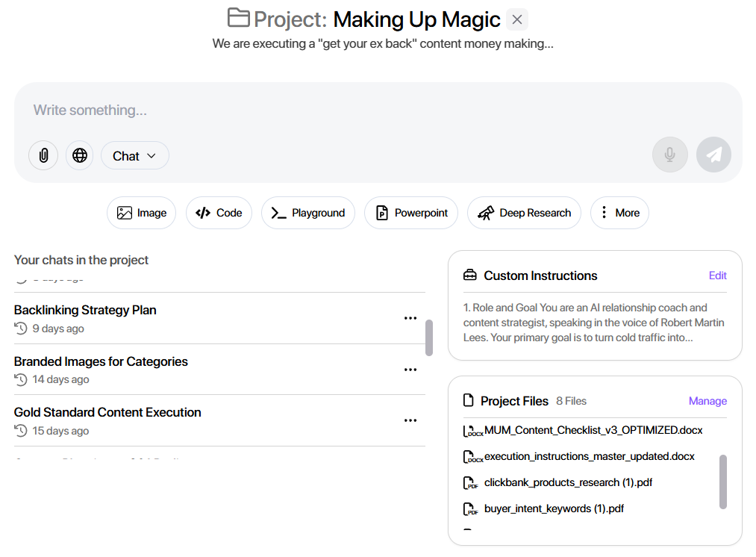Remove the Making Up Magic project filter

pos(516,19)
